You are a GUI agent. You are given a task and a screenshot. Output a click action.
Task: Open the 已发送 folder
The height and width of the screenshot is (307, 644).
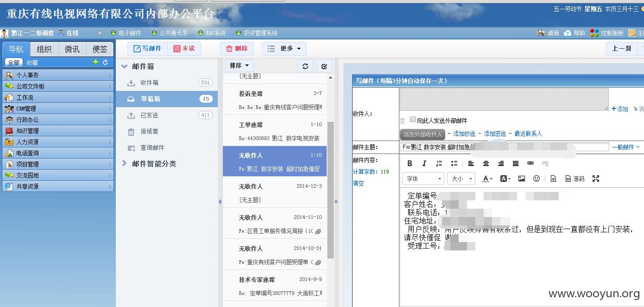click(167, 115)
